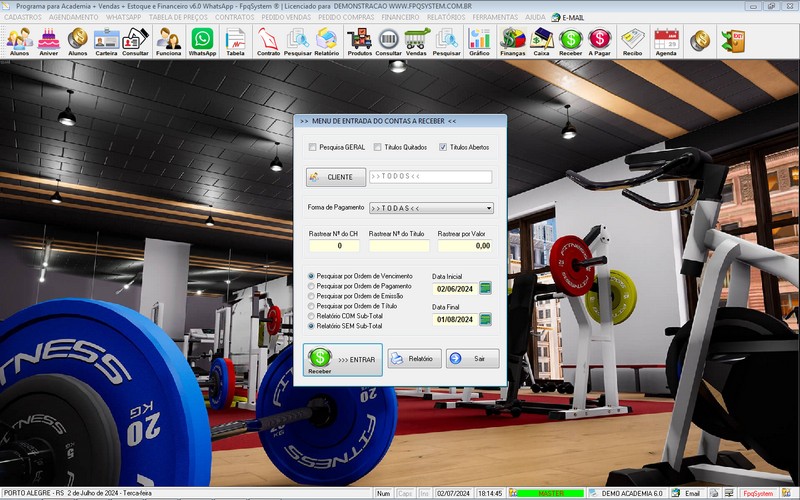Uncheck the Títulos Abertos checkbox
Viewport: 800px width, 500px height.
point(443,147)
